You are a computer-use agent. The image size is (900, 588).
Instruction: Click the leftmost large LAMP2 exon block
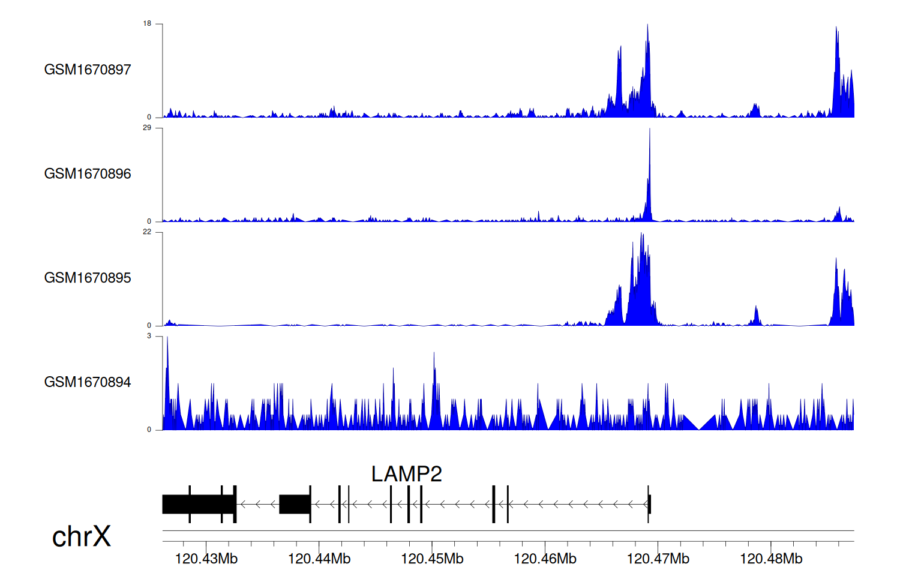pos(199,504)
